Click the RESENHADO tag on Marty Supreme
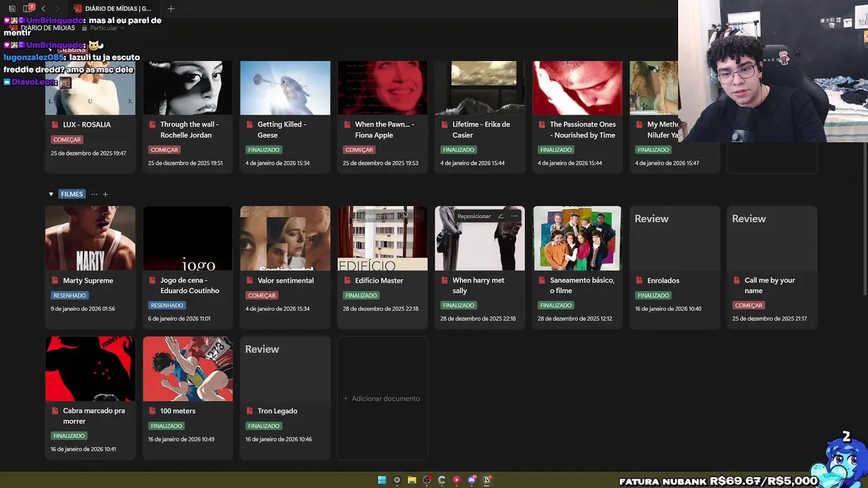868x488 pixels. (x=70, y=296)
